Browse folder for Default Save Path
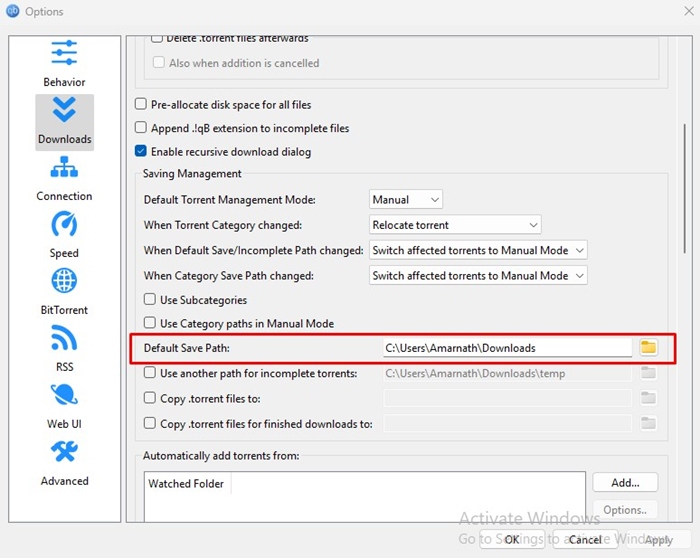 point(648,347)
